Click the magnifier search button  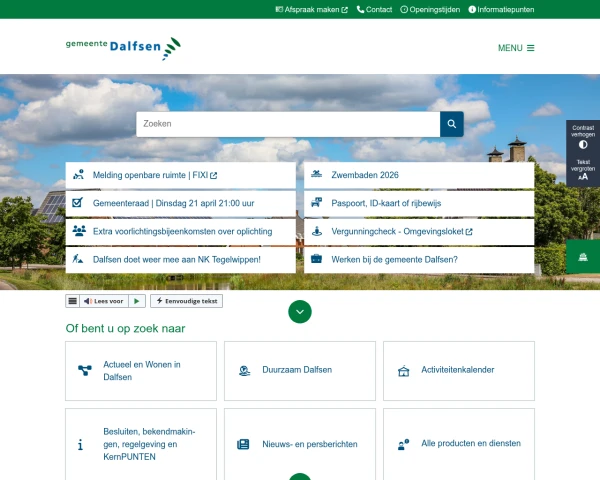tap(452, 124)
